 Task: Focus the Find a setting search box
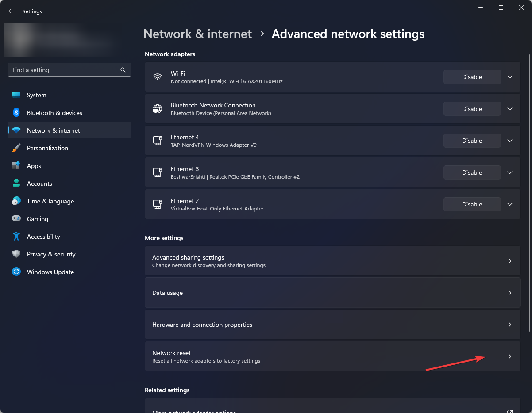(x=64, y=70)
